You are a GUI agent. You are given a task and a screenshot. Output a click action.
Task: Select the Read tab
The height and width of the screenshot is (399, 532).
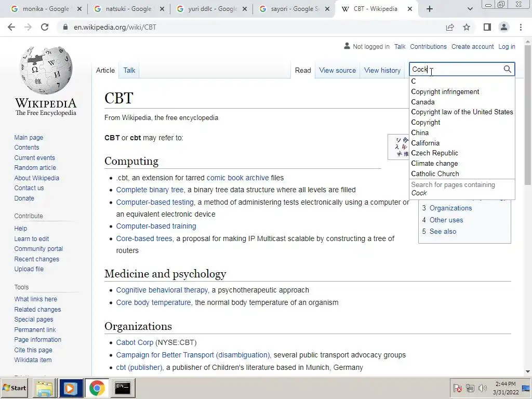pos(303,70)
